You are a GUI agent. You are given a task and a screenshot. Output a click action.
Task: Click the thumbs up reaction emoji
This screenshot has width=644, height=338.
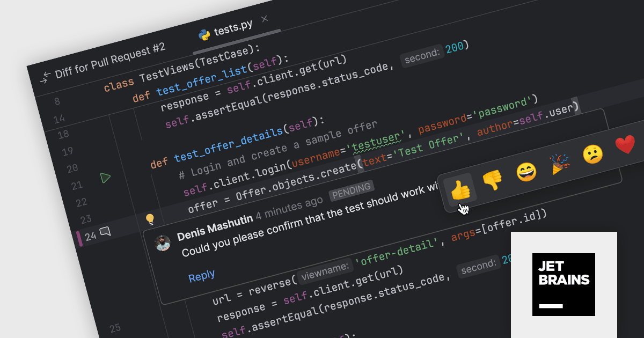[x=459, y=189]
